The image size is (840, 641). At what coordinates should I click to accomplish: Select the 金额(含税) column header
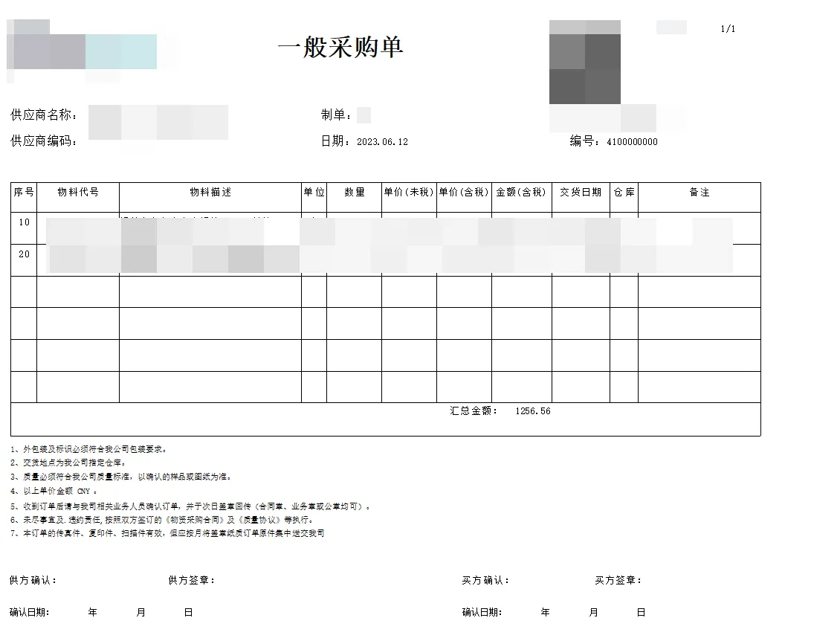click(521, 192)
